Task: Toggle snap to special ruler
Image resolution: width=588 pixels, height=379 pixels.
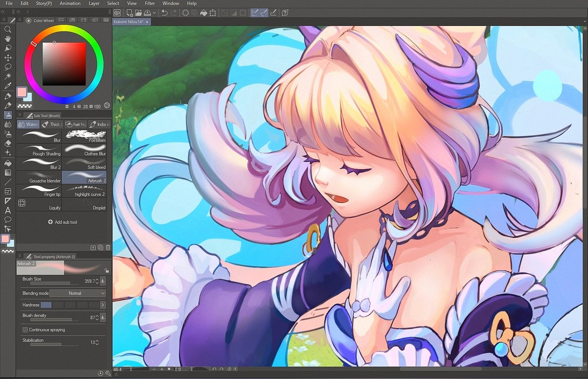Action: tap(264, 12)
